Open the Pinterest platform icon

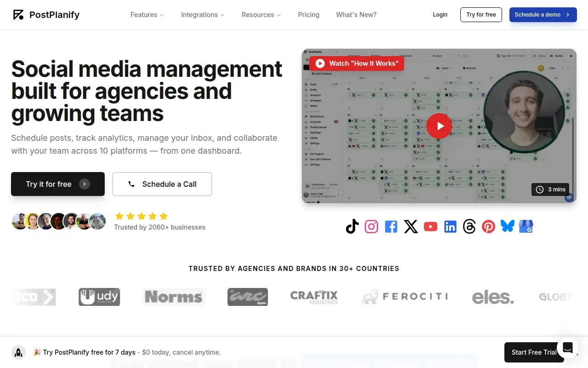pos(489,226)
